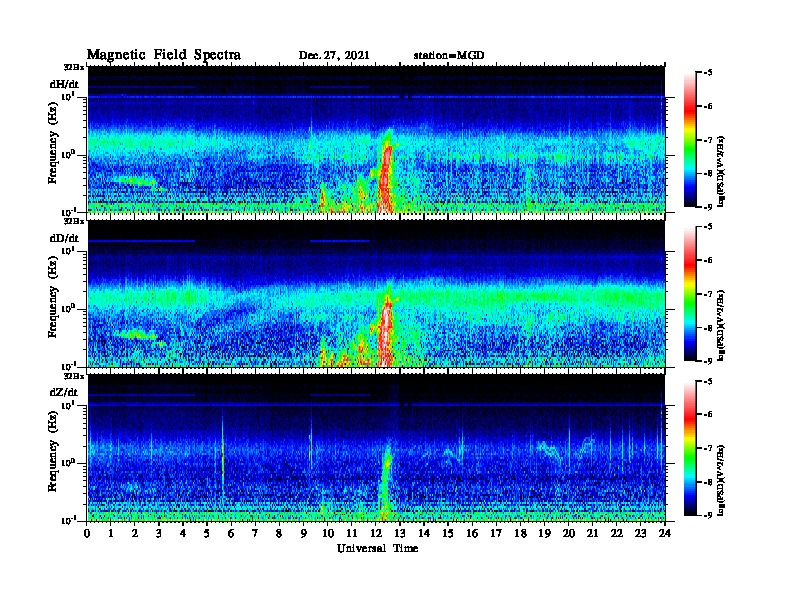Pick the color bar beside the dD/dt panel
Image resolution: width=792 pixels, height=612 pixels.
tap(690, 294)
